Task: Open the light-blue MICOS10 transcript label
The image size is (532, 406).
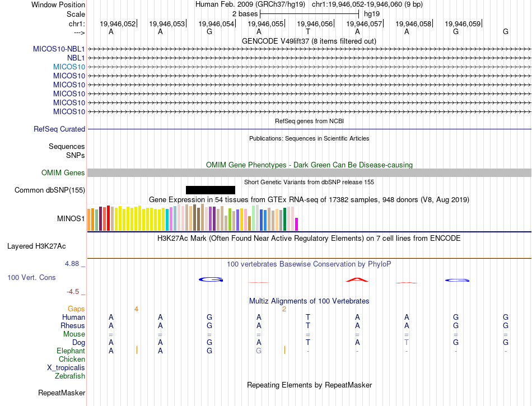Action: [x=69, y=67]
